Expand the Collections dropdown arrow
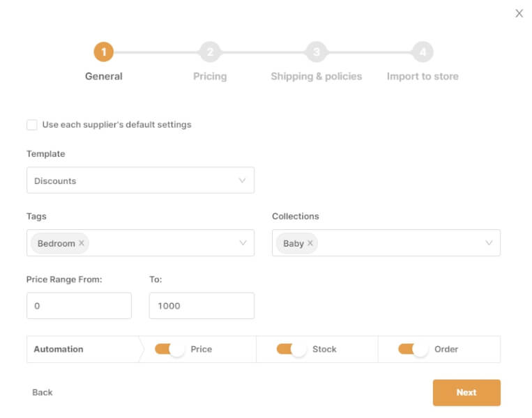 pos(489,243)
